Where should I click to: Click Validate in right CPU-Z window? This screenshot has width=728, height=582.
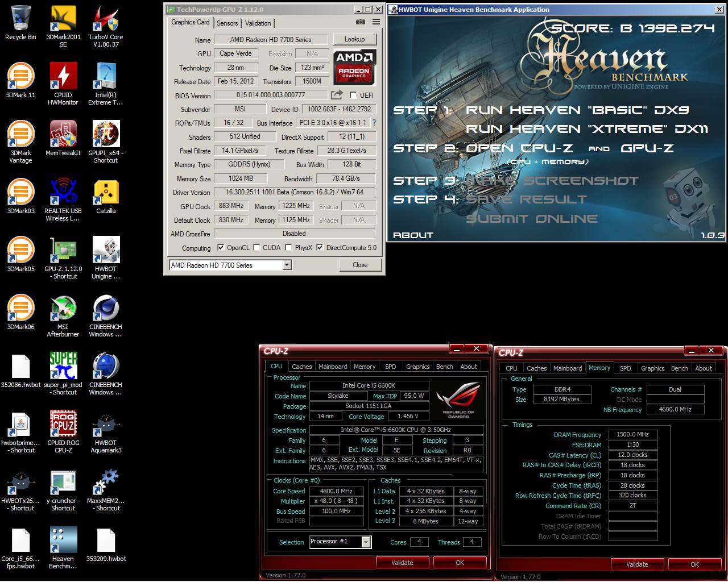[637, 564]
